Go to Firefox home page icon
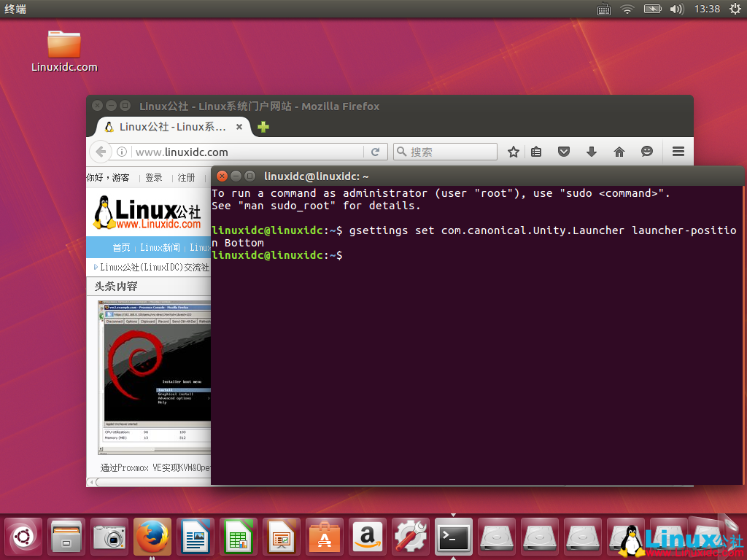Screen dimensions: 747x560 [619, 152]
